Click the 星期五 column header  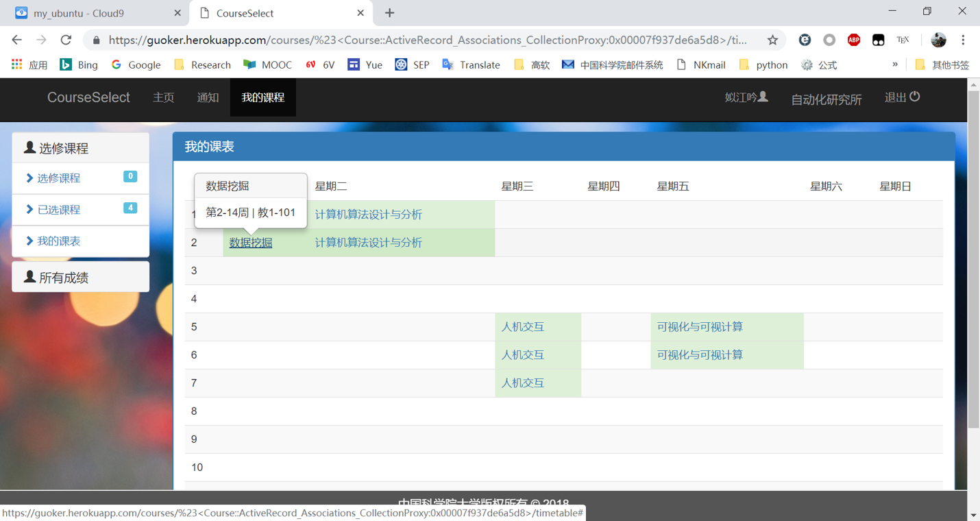673,186
